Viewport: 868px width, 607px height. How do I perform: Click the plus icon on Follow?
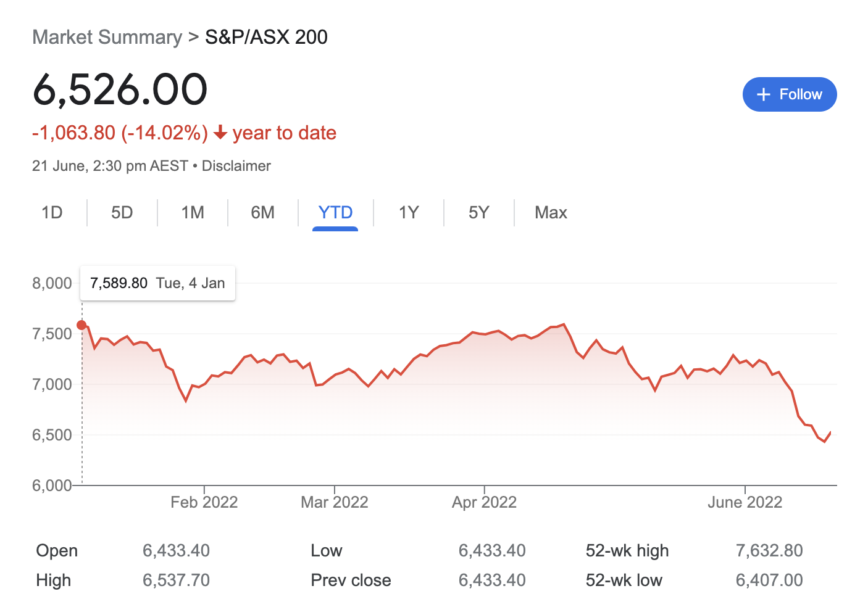764,94
